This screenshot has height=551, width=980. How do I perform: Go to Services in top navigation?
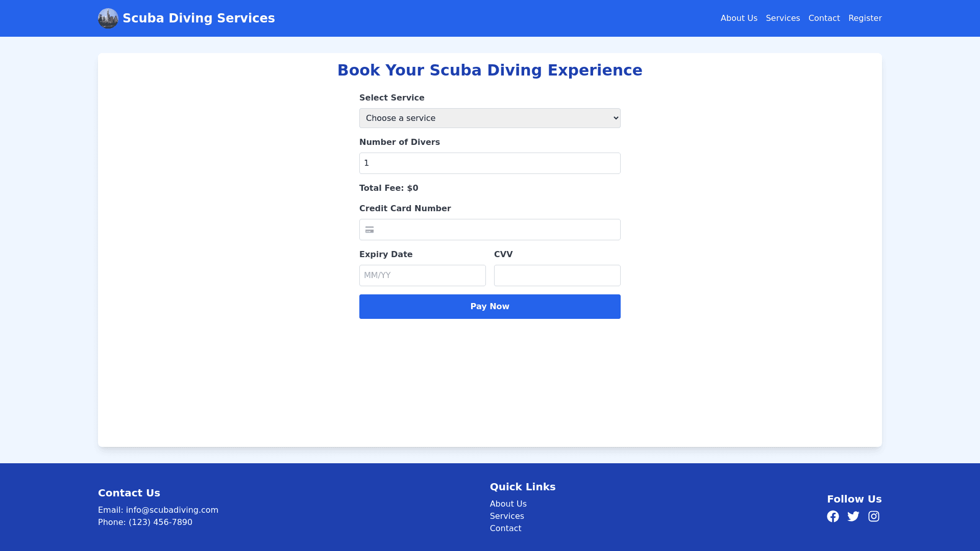[x=782, y=18]
